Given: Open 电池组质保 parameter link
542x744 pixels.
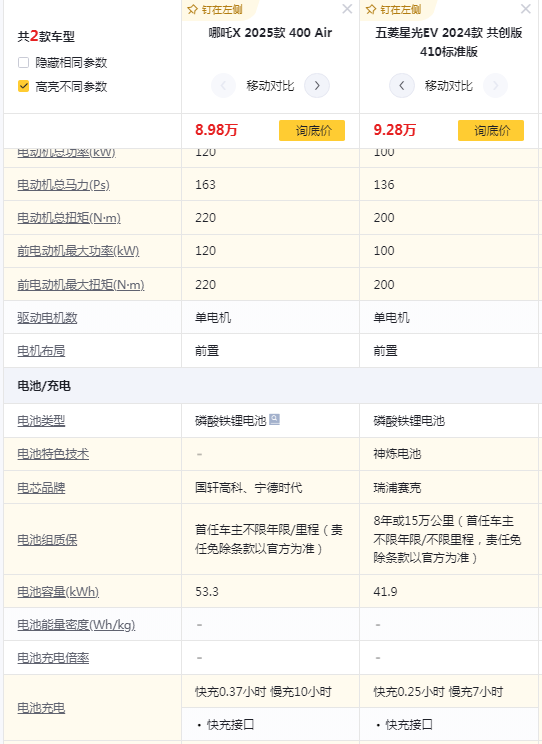Looking at the screenshot, I should pos(47,540).
